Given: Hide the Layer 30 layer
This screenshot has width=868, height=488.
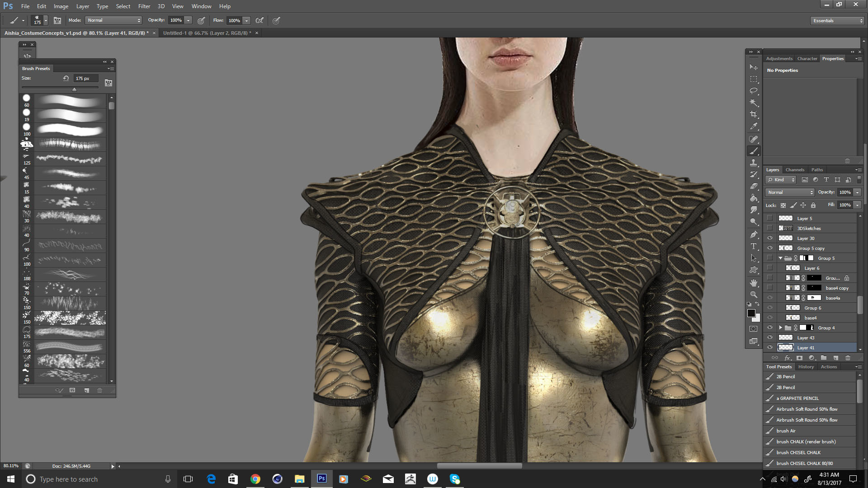Looking at the screenshot, I should [x=770, y=238].
